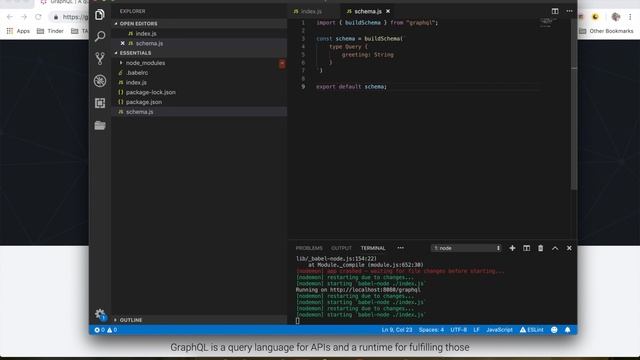Open the Search view in activity bar
This screenshot has height=360, width=640.
(x=100, y=36)
